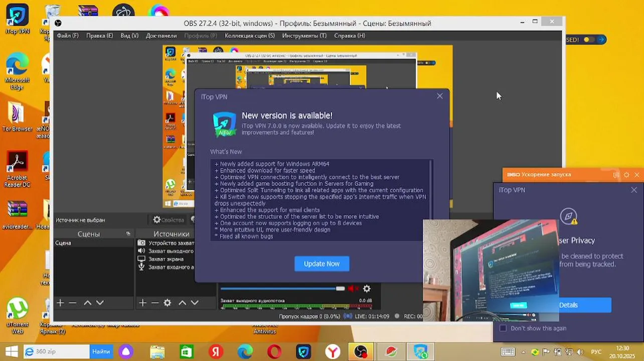Open Свойства source properties button
The width and height of the screenshot is (644, 361).
(x=169, y=220)
